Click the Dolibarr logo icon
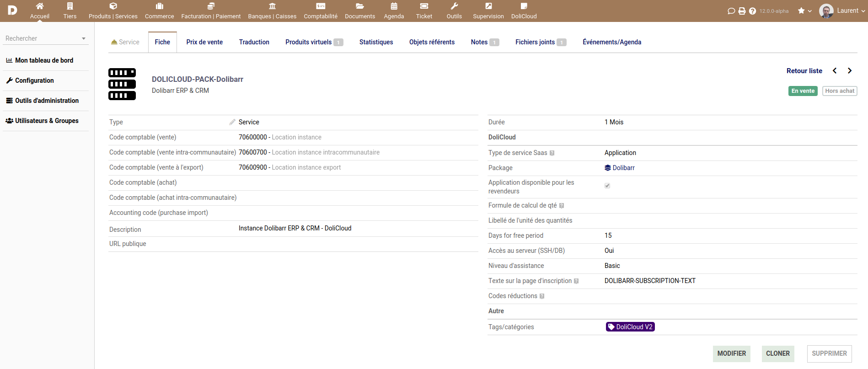The image size is (868, 369). coord(12,11)
